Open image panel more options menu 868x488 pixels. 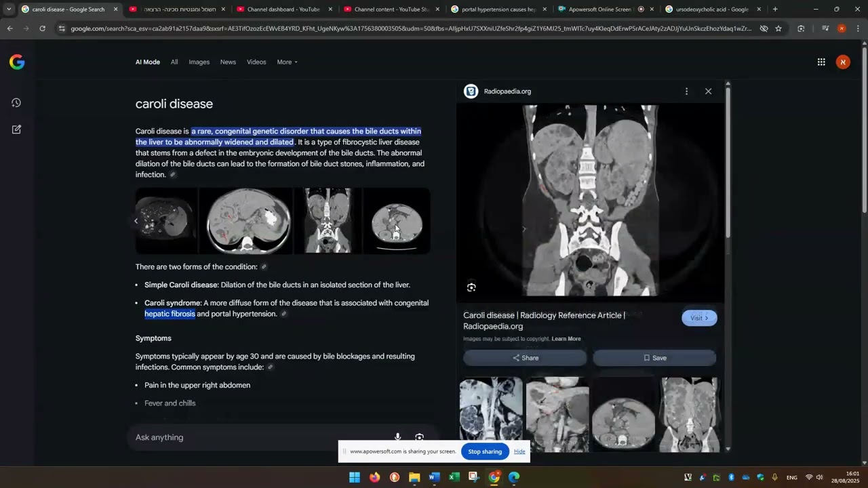tap(686, 91)
